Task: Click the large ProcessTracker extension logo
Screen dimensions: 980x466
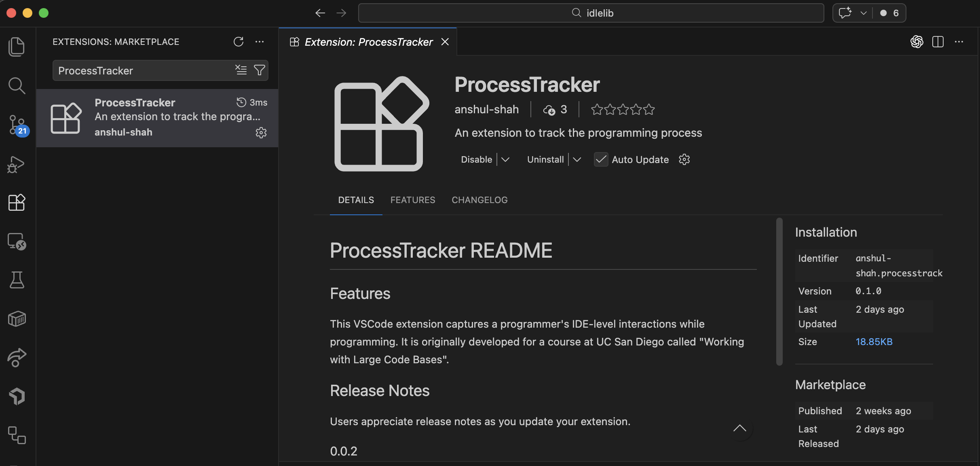Action: 382,124
